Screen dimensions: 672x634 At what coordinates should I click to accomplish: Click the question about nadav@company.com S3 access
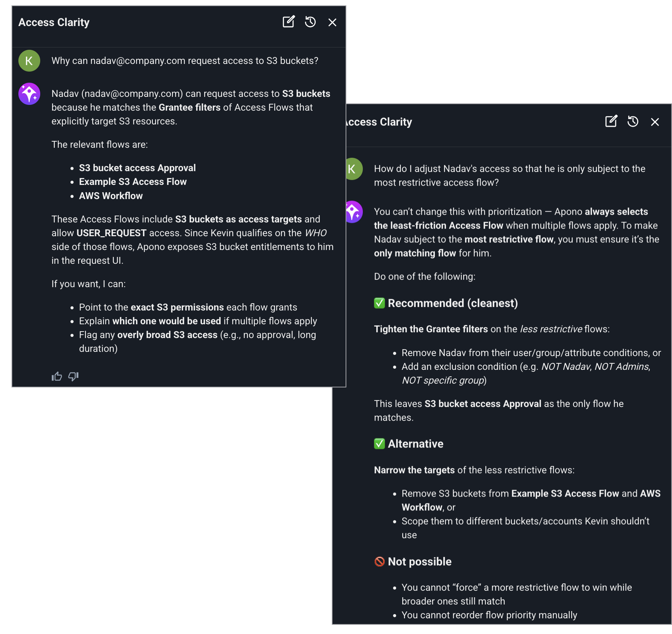click(185, 61)
